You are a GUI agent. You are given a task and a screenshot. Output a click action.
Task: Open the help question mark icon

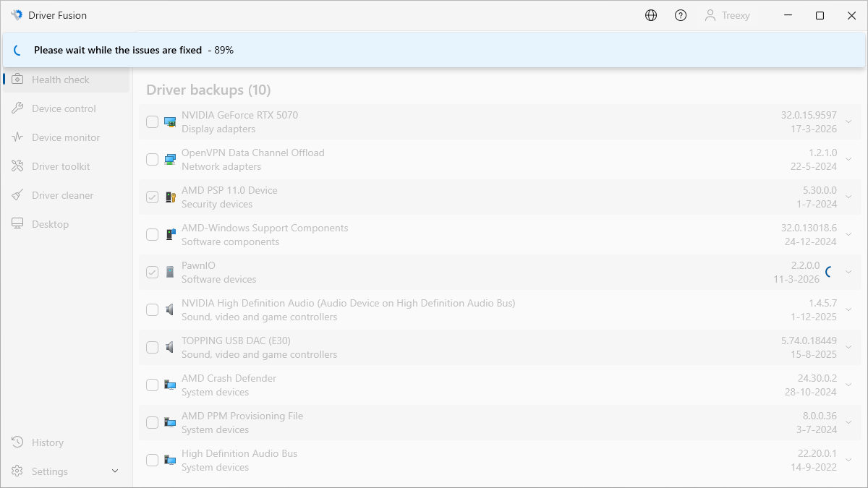[681, 15]
